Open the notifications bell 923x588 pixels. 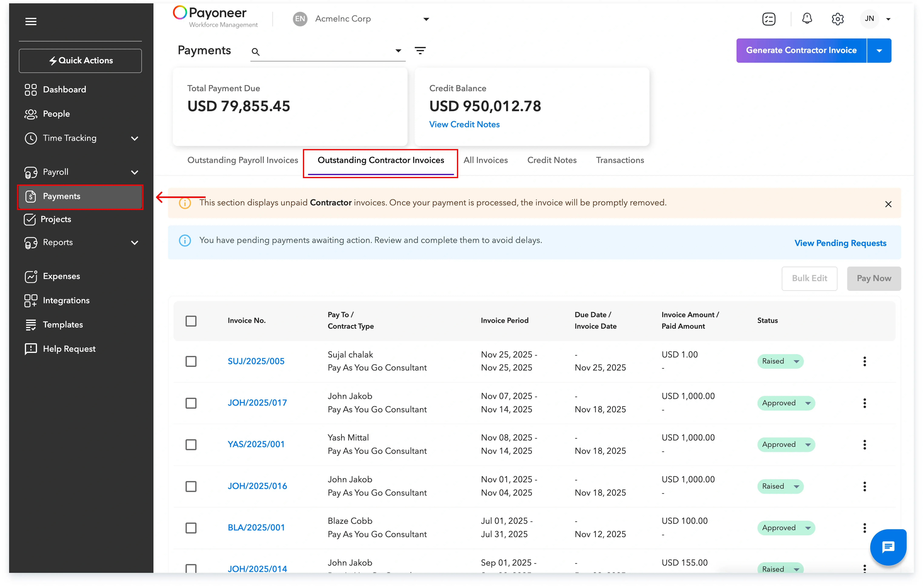pyautogui.click(x=807, y=19)
